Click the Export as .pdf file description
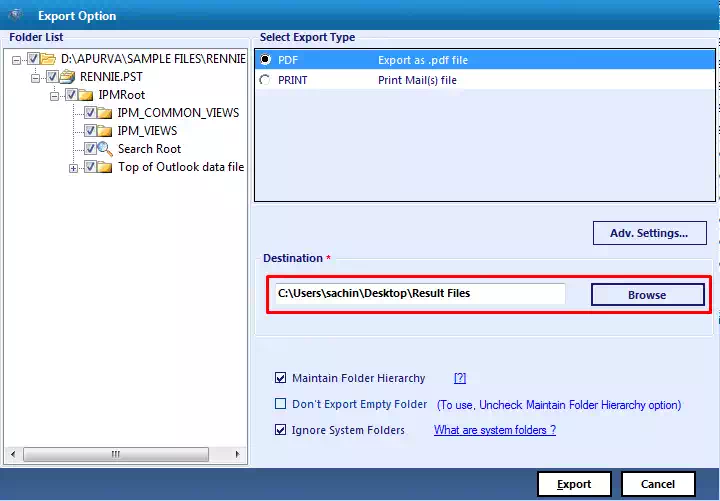The height and width of the screenshot is (501, 720). point(423,60)
